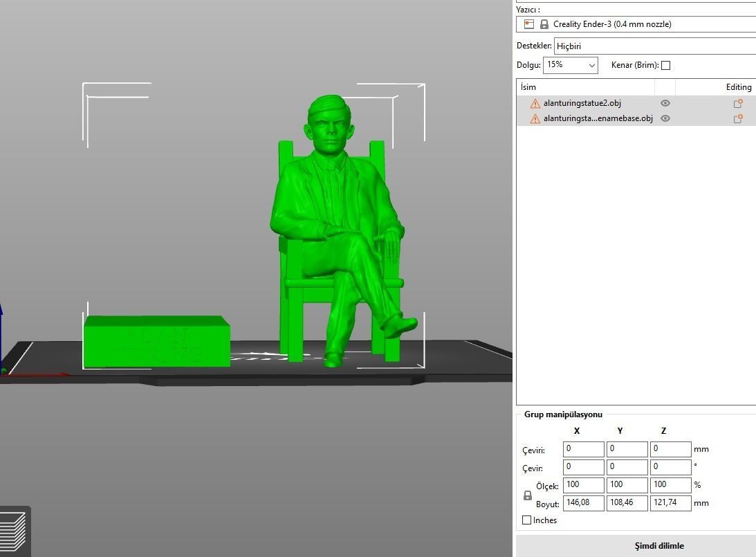The width and height of the screenshot is (756, 557).
Task: Select the green name base block model
Action: [x=157, y=342]
